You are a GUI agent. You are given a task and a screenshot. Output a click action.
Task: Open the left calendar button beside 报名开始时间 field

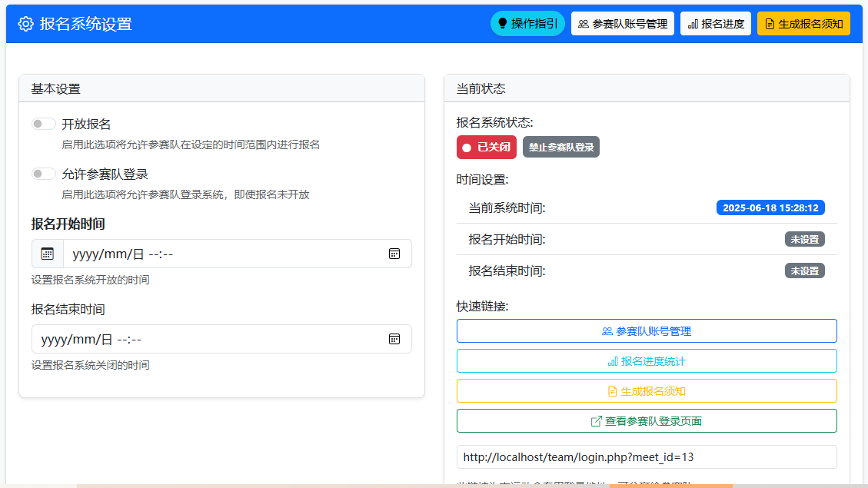tap(47, 254)
